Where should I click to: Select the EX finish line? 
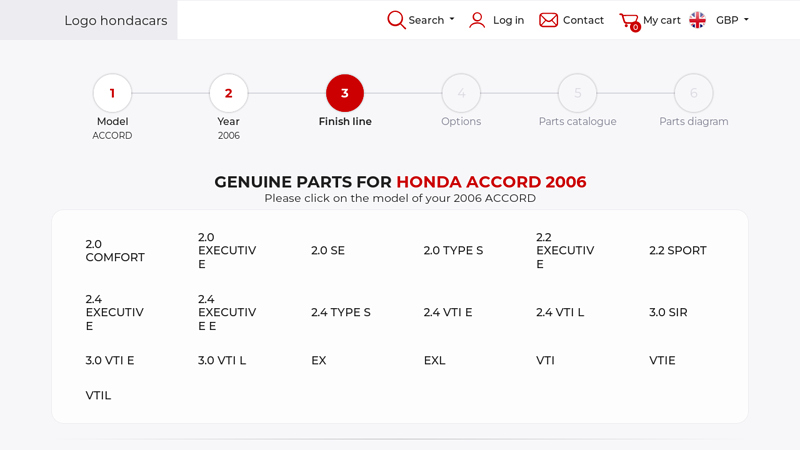coord(319,360)
